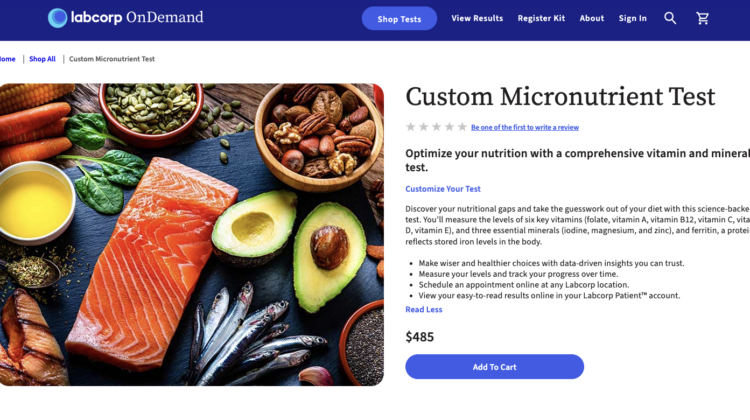Viewport: 750px width, 420px height.
Task: Go to Shop All breadcrumb
Action: coord(42,59)
